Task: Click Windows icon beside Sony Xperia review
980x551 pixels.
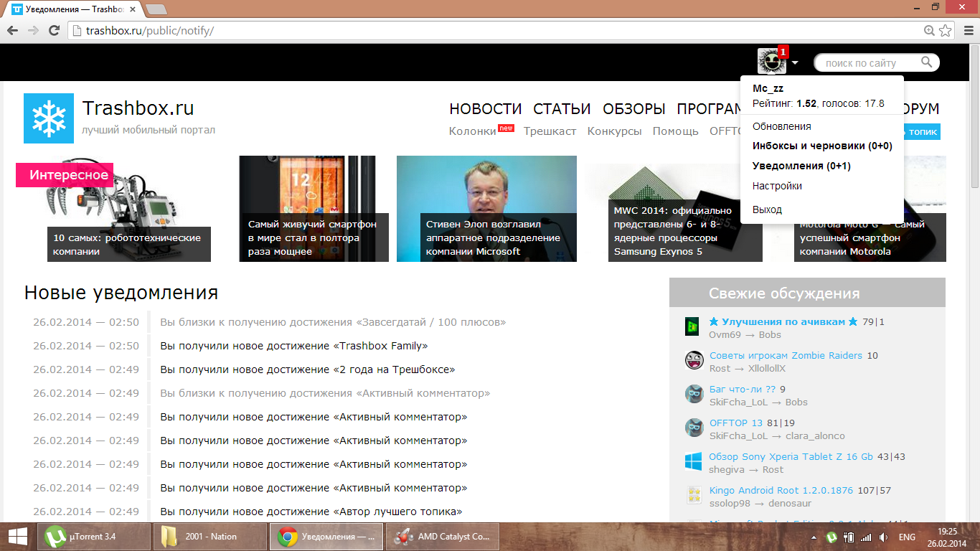Action: (693, 461)
